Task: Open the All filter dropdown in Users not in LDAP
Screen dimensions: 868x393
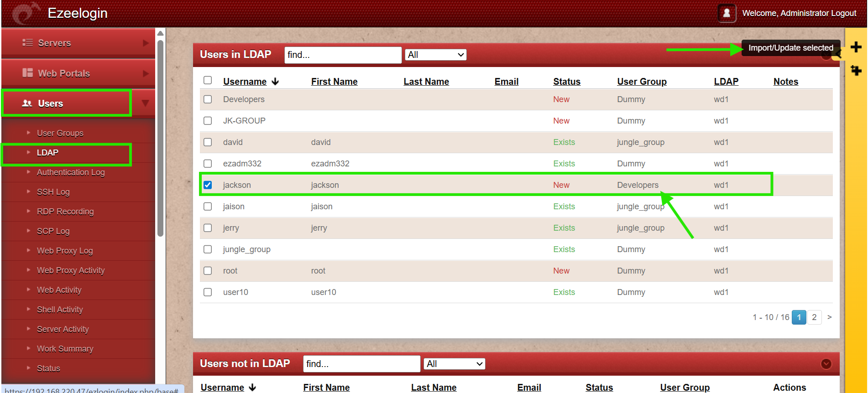Action: tap(454, 364)
